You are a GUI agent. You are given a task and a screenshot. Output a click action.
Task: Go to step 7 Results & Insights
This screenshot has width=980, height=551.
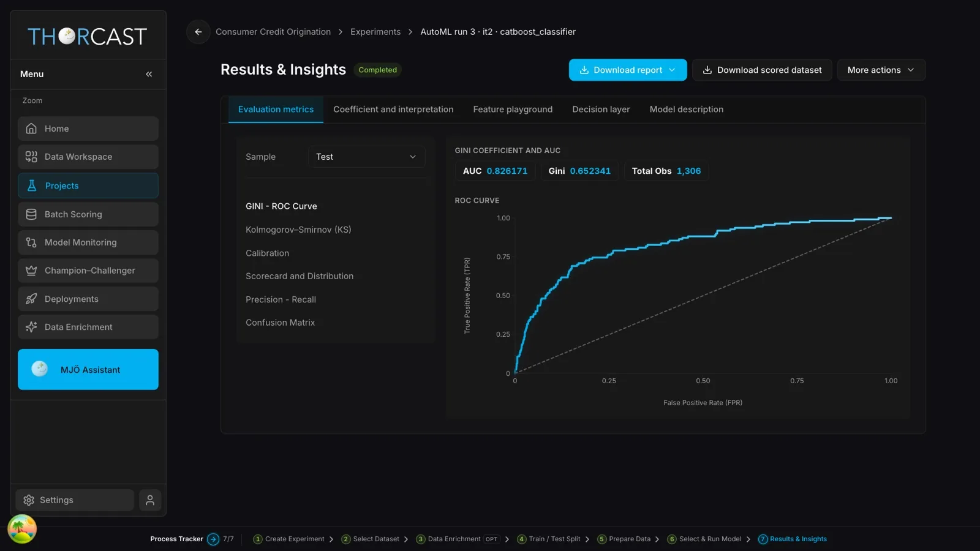[x=793, y=539]
